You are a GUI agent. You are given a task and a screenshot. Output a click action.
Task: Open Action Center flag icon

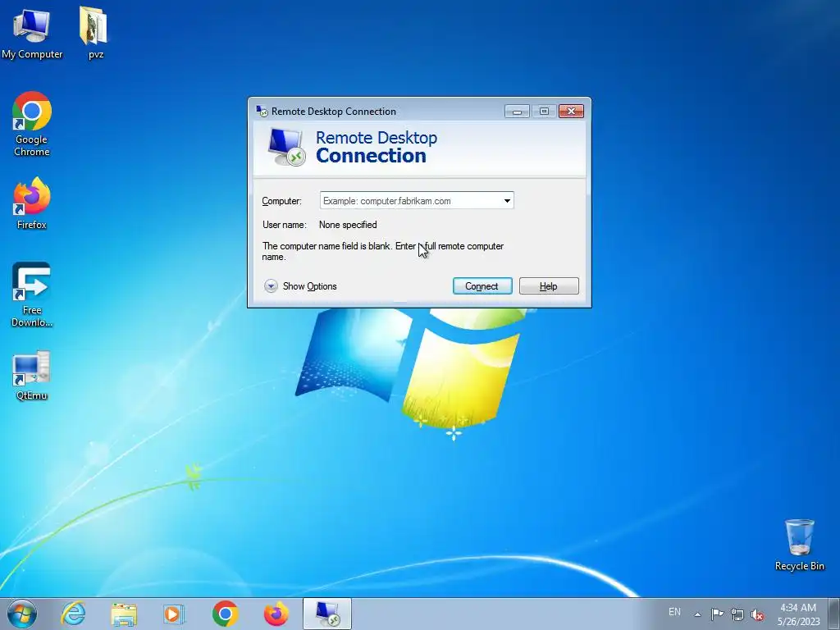[x=717, y=614]
